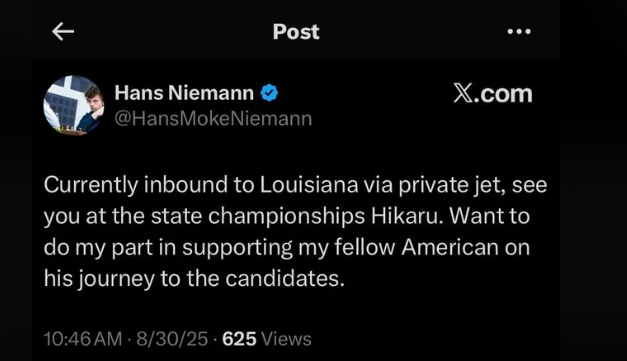627x361 pixels.
Task: Click the .com text of watermark
Action: click(503, 94)
